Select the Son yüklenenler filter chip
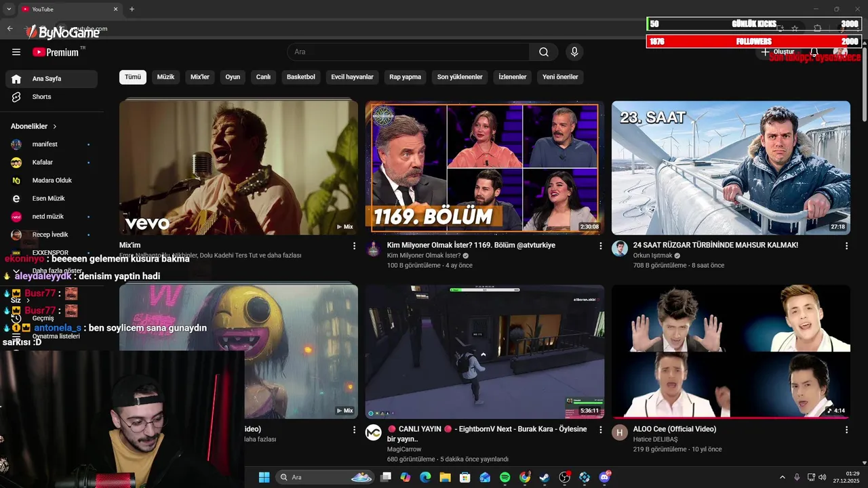868x488 pixels. click(460, 77)
